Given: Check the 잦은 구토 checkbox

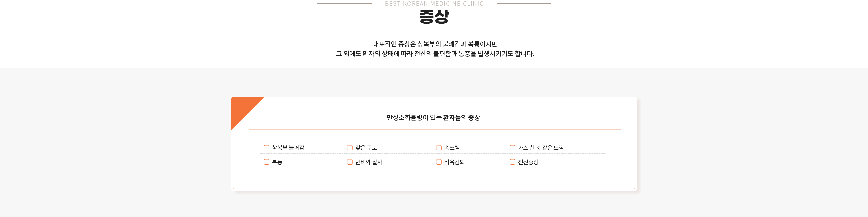Looking at the screenshot, I should 350,148.
